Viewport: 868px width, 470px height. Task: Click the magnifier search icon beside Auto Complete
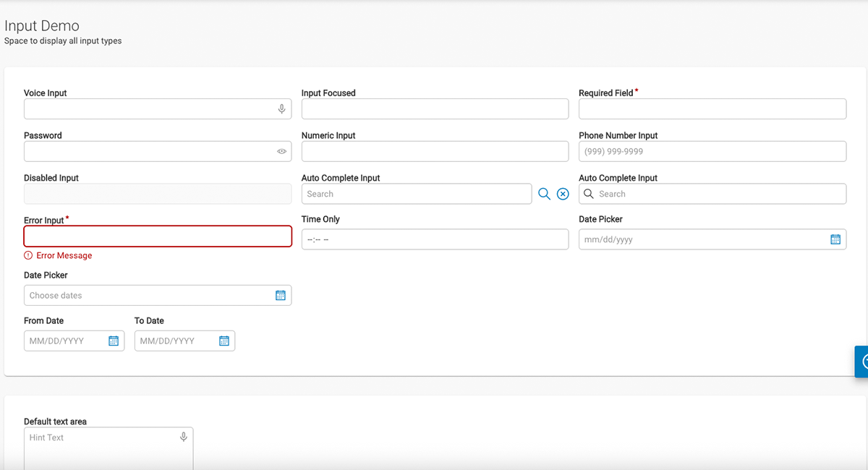click(x=544, y=194)
